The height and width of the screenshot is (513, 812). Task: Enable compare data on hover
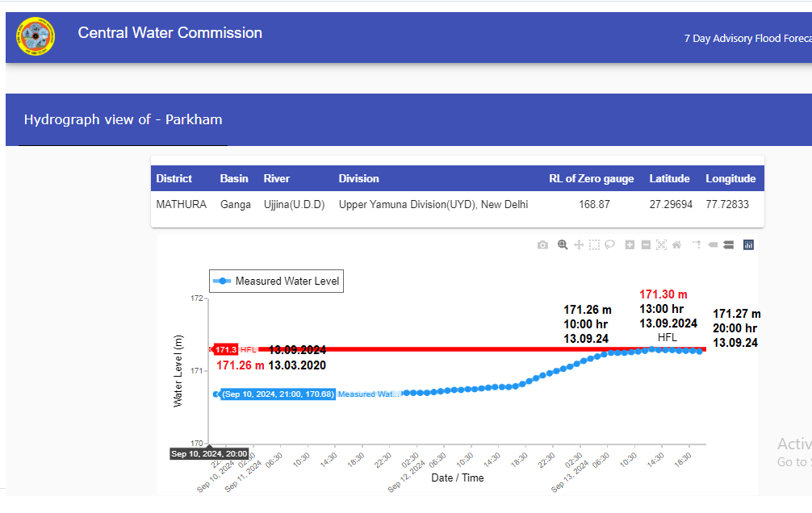pos(728,245)
